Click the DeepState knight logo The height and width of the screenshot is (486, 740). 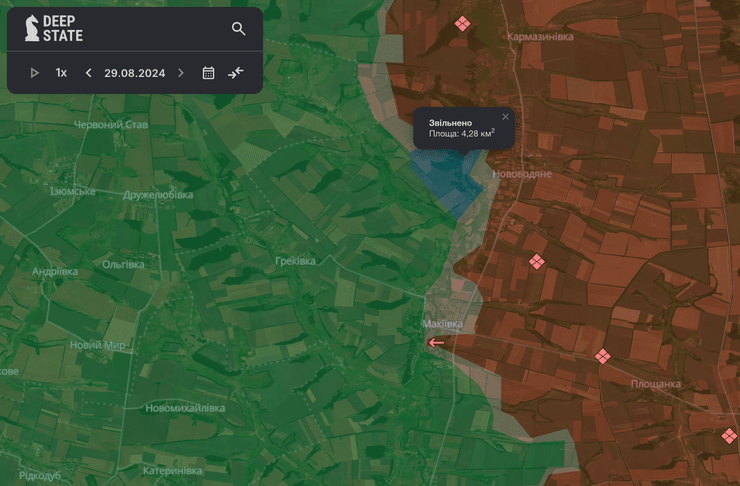(32, 28)
